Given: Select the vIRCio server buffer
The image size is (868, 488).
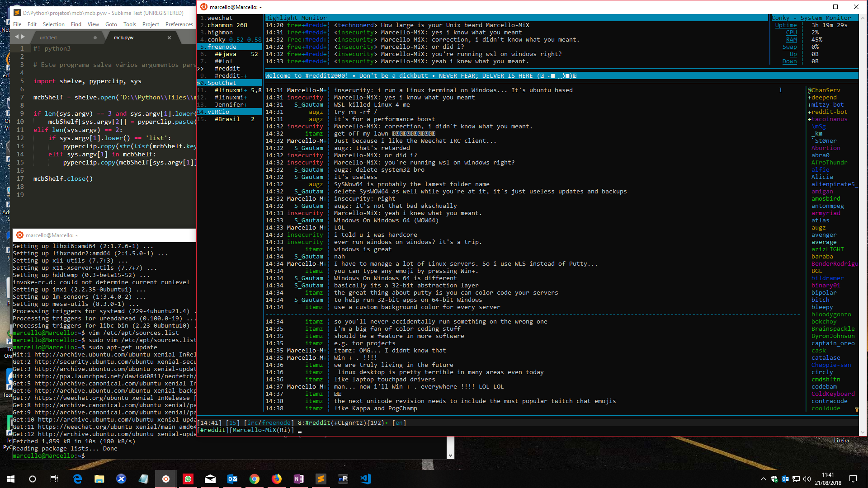Looking at the screenshot, I should click(230, 112).
